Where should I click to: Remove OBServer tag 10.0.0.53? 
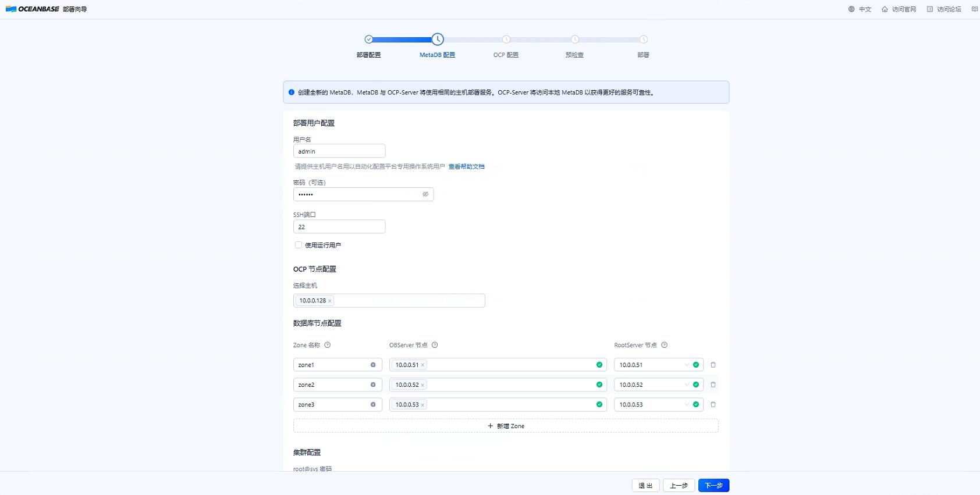tap(422, 405)
